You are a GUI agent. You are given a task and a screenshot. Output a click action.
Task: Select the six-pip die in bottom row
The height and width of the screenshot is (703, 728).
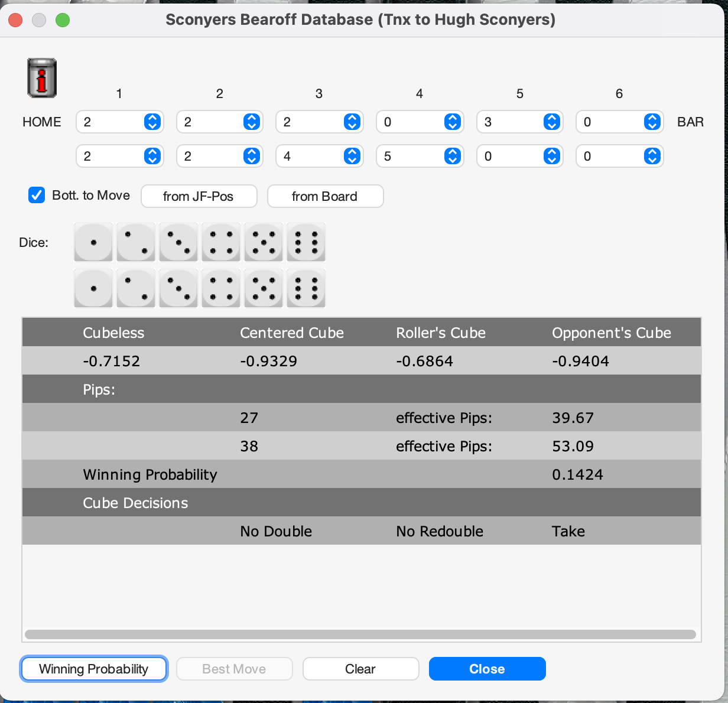click(306, 289)
